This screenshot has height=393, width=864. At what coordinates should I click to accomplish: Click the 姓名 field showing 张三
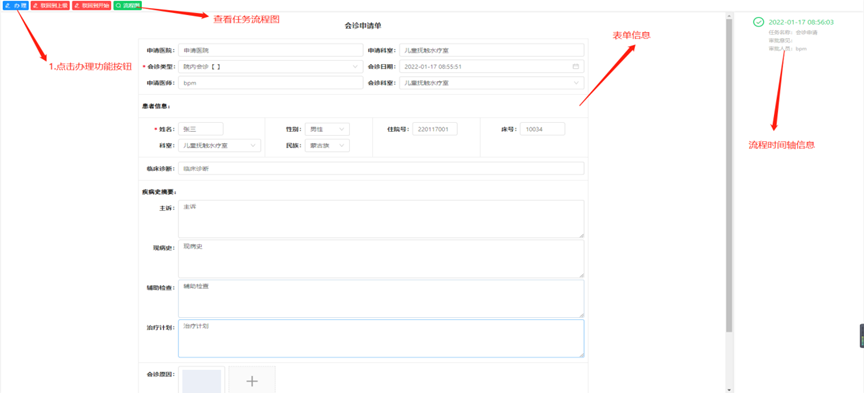pos(201,129)
